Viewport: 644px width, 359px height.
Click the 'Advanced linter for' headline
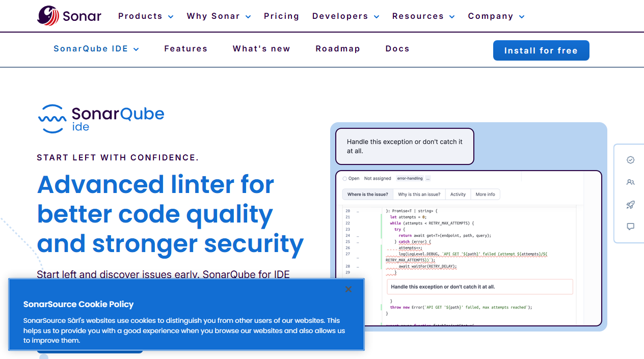156,184
